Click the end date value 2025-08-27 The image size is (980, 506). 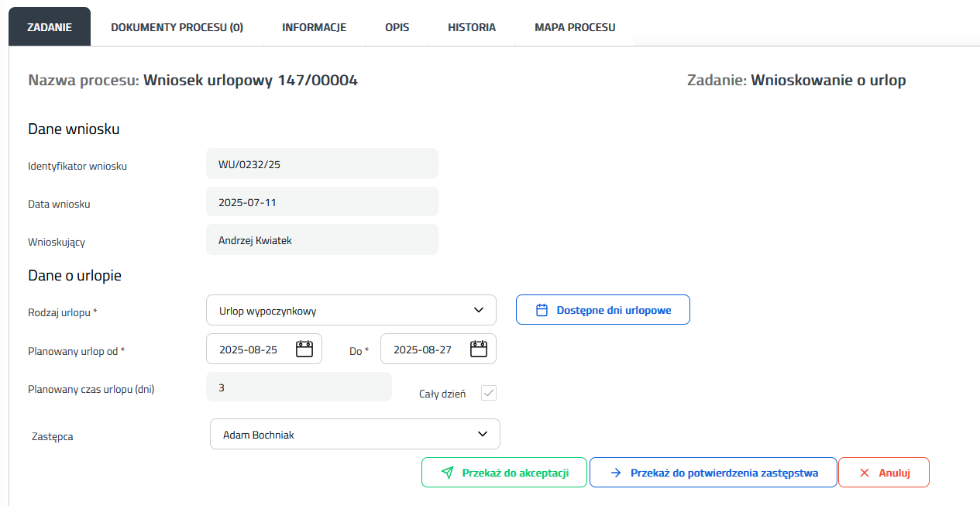(422, 349)
